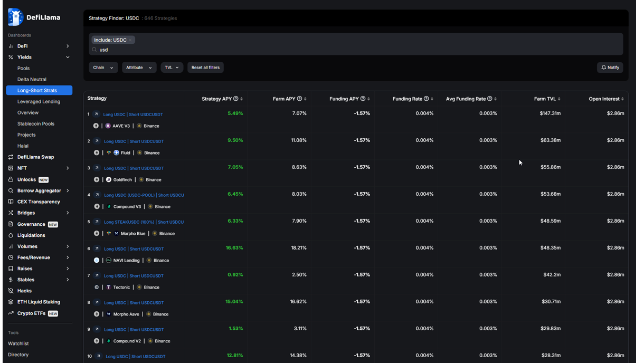Viewport: 644px width, 363px height.
Task: Click the Hacks shield icon in sidebar
Action: pos(11,291)
